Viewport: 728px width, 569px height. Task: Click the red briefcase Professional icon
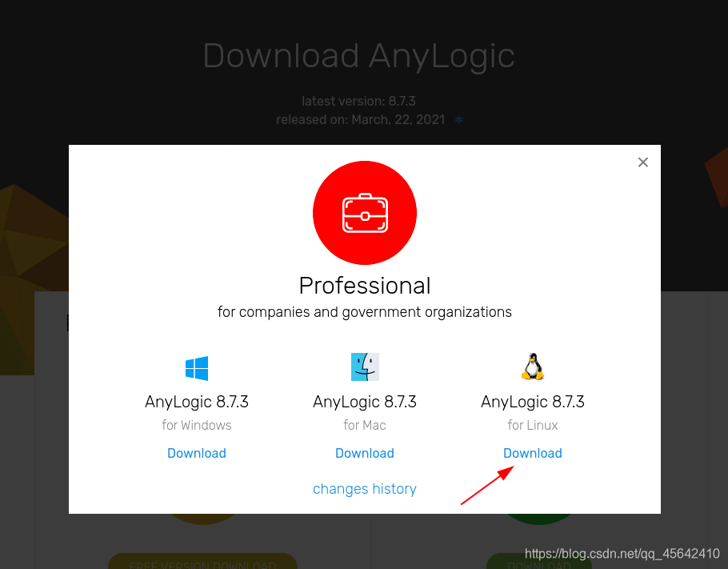point(365,213)
